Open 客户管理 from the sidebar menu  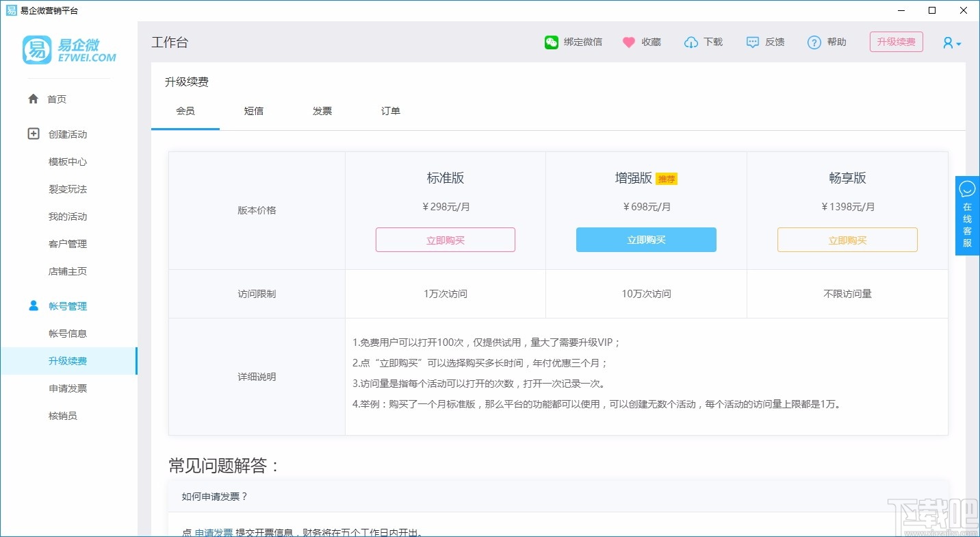(67, 244)
